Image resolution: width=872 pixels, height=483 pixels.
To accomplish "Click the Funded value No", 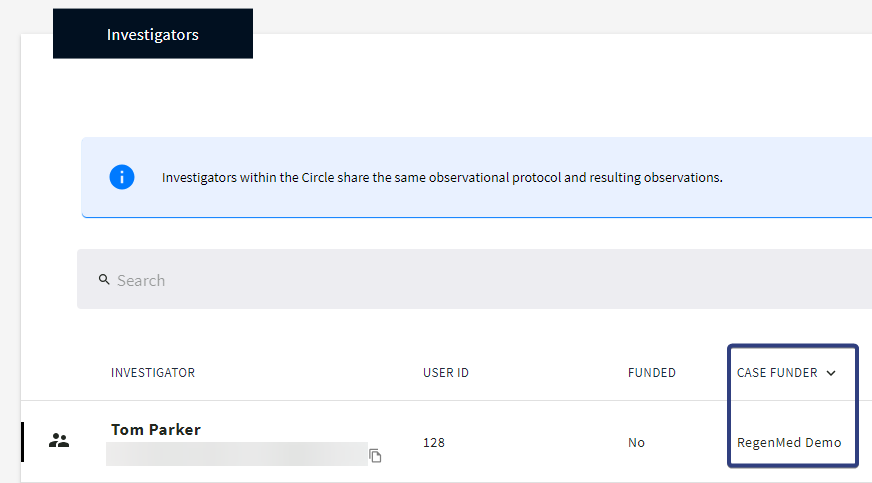I will [x=637, y=442].
